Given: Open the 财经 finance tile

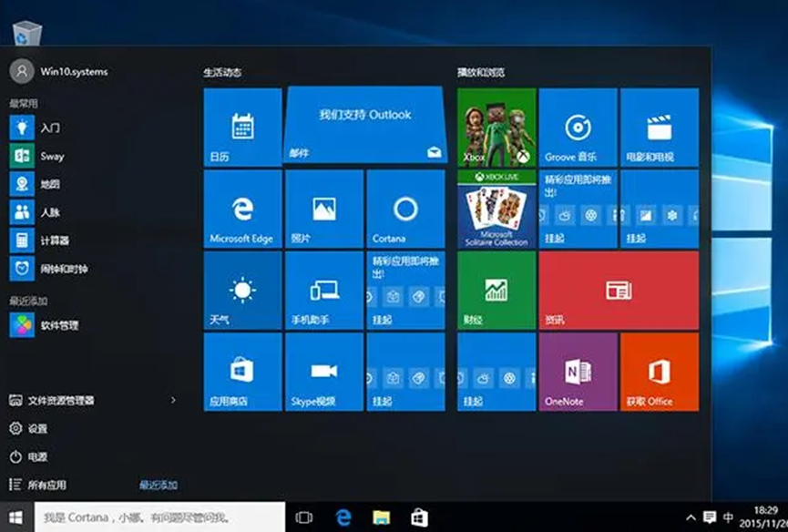Looking at the screenshot, I should pyautogui.click(x=496, y=291).
